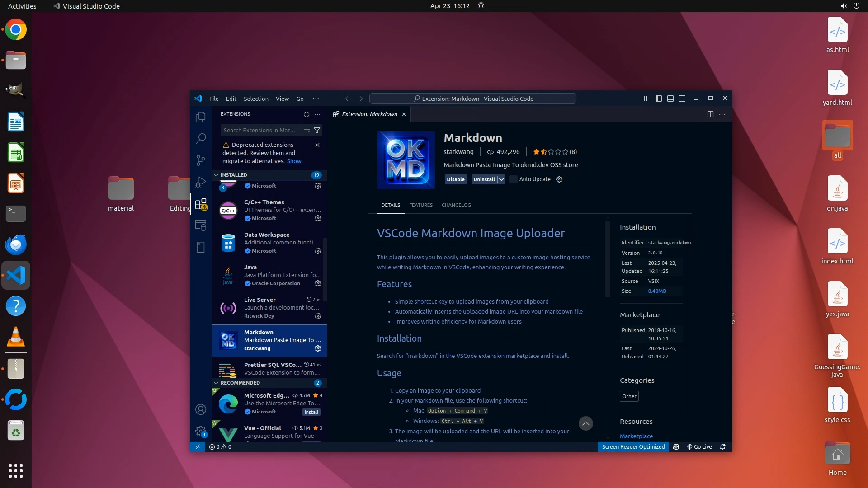Image resolution: width=868 pixels, height=488 pixels.
Task: Click the filter extensions funnel icon
Action: pos(317,130)
